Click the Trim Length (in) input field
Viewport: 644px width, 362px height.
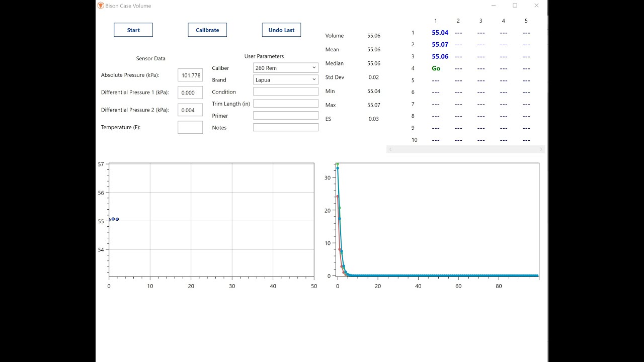pos(286,104)
